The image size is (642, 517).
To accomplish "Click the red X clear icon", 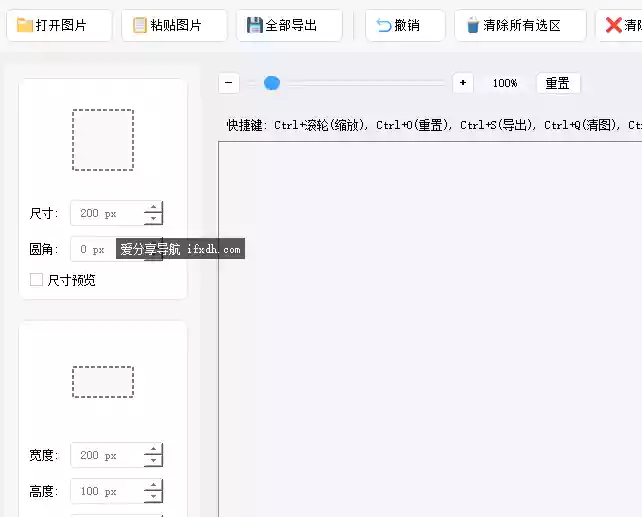I will click(613, 25).
